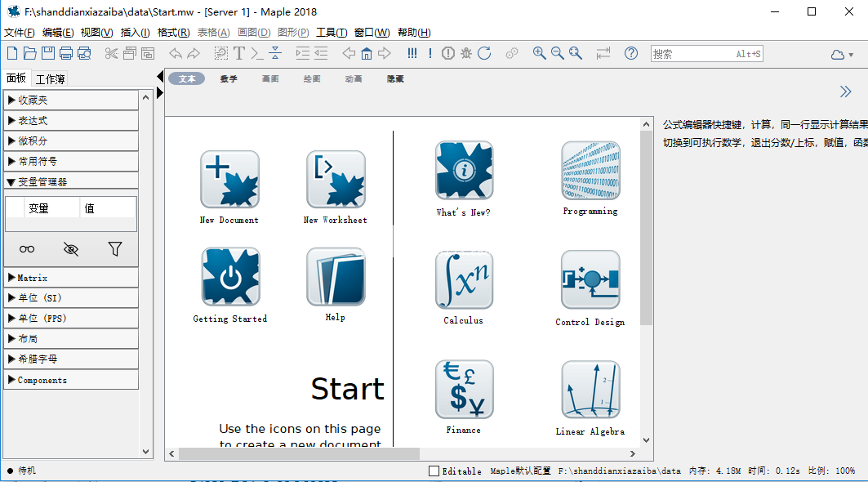Zoom out using the minus magnifier icon

click(x=558, y=53)
